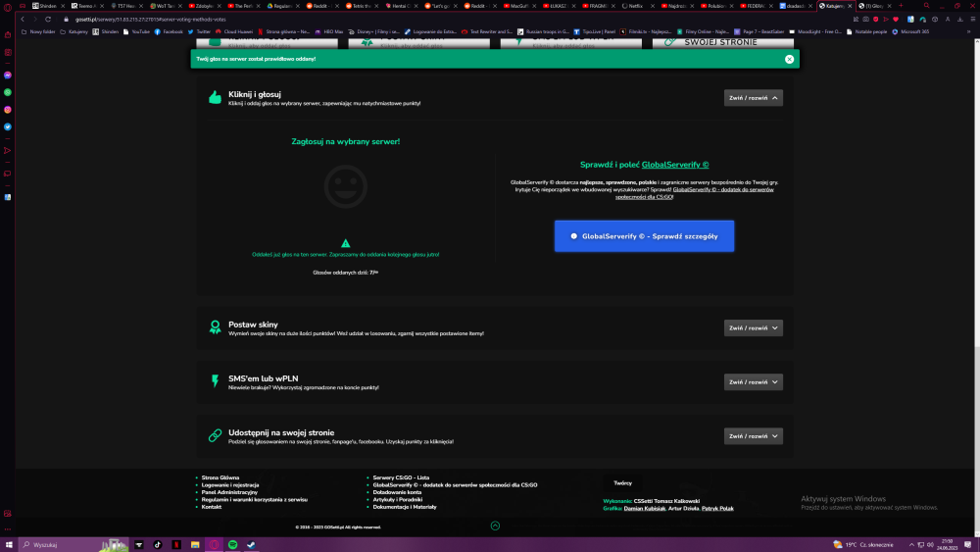Switch to the (1) Głosy tab
Viewport: 980px width, 552px height.
(x=874, y=6)
